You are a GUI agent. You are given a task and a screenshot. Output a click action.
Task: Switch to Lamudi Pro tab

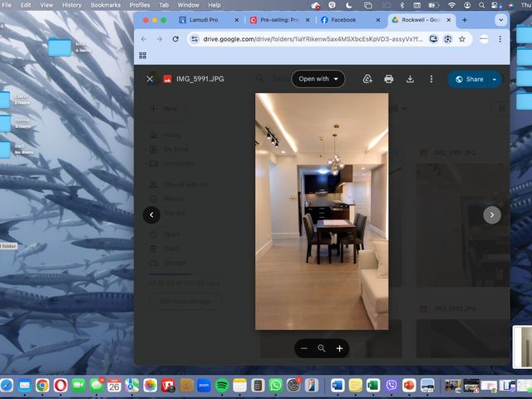pos(204,20)
